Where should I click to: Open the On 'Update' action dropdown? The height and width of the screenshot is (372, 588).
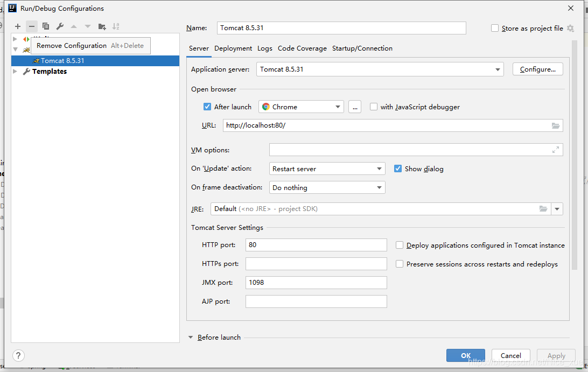point(327,169)
